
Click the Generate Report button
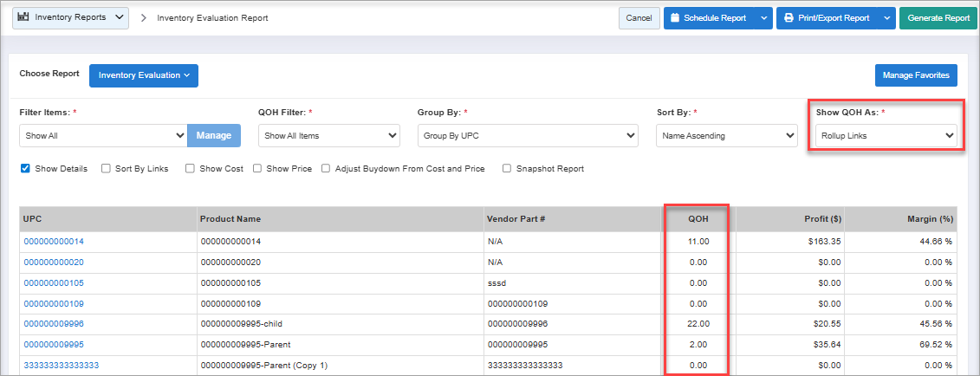[x=938, y=18]
